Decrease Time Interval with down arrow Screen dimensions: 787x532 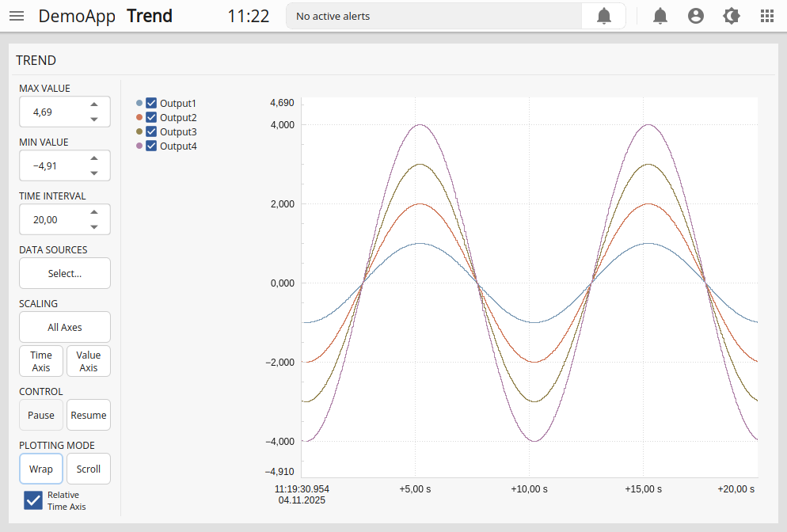click(x=94, y=227)
